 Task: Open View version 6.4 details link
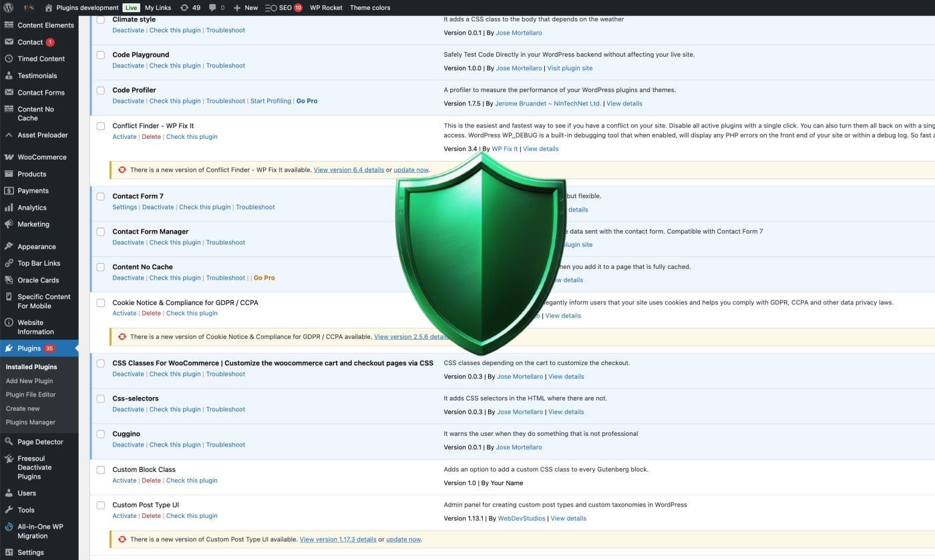tap(349, 170)
